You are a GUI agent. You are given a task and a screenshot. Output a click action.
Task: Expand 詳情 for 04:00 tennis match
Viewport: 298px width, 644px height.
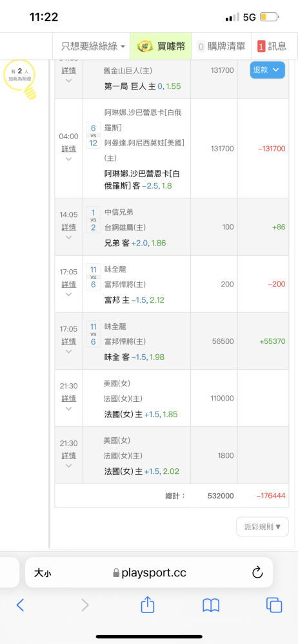coord(69,149)
